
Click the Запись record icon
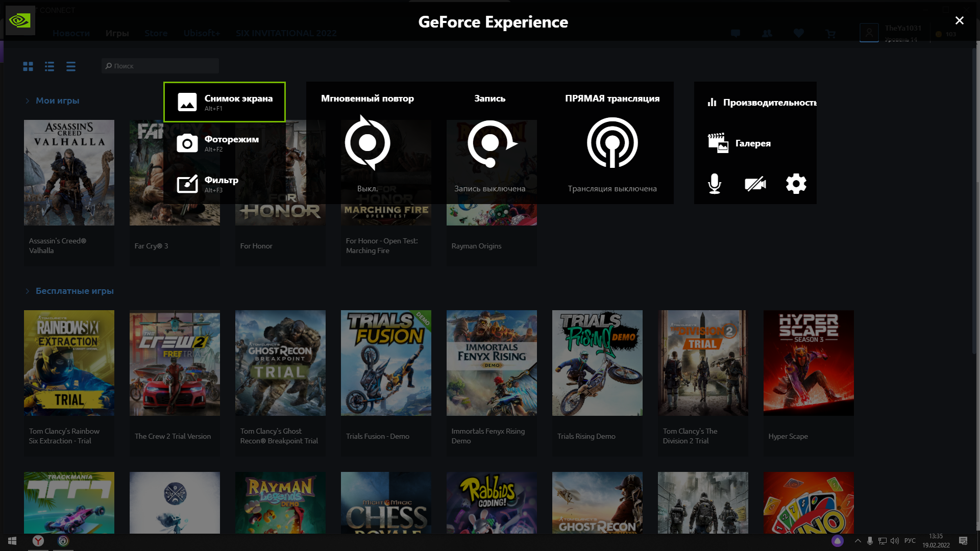click(492, 143)
